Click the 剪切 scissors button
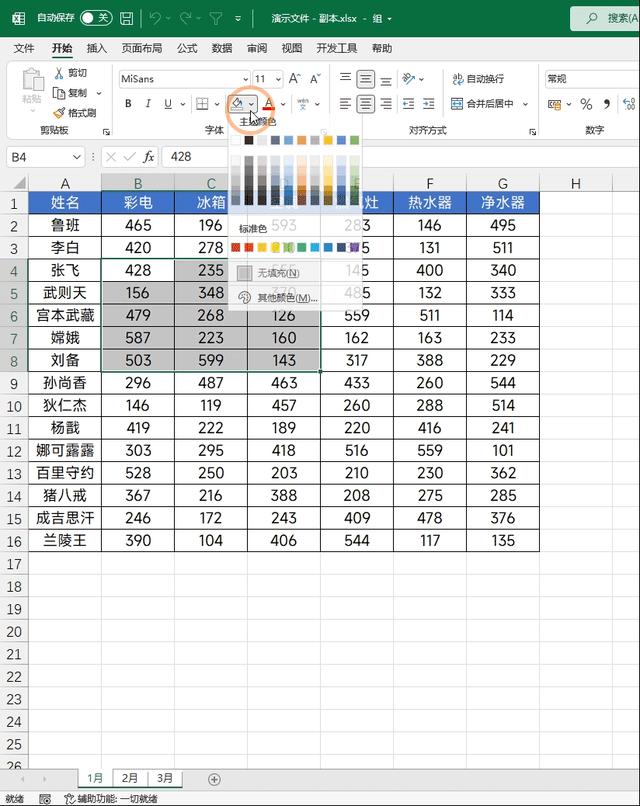The height and width of the screenshot is (806, 640). coord(70,73)
